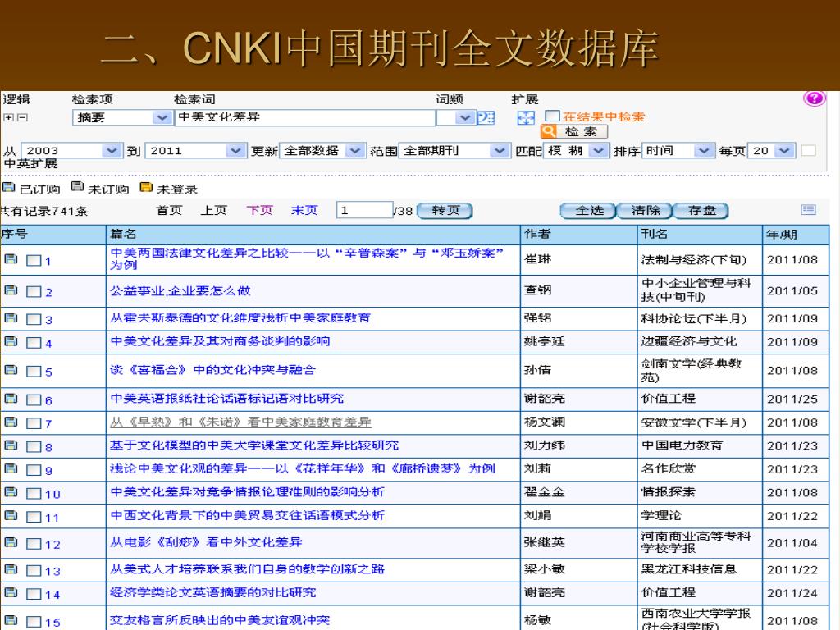Click the save icon in row 11

(x=11, y=515)
